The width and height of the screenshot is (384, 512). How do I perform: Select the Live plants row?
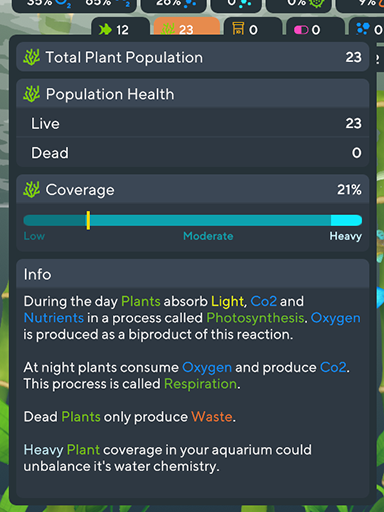pos(193,123)
